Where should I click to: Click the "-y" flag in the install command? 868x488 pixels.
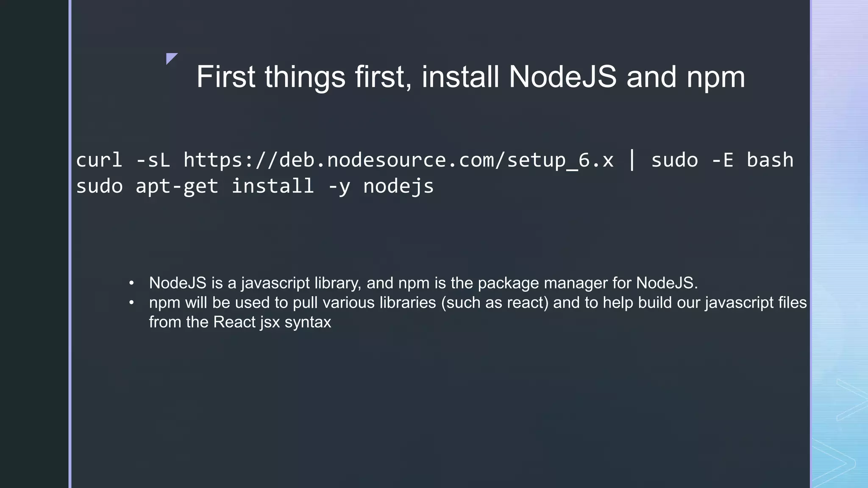[339, 186]
